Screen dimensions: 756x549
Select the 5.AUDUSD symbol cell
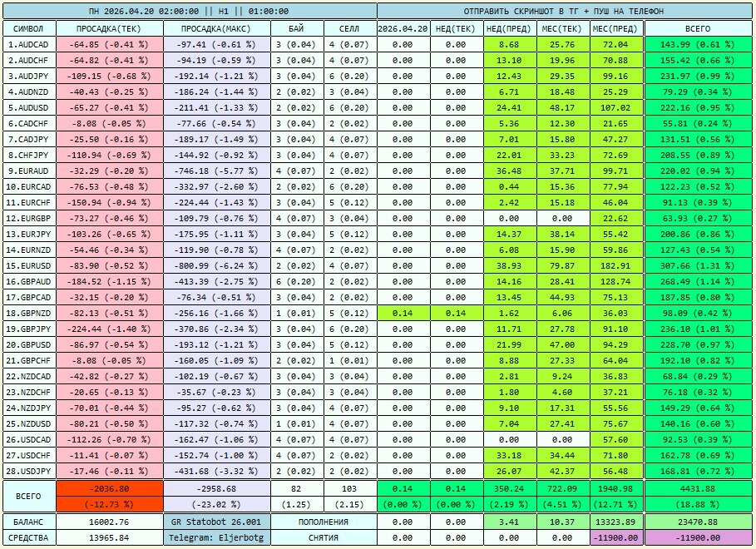coord(29,107)
